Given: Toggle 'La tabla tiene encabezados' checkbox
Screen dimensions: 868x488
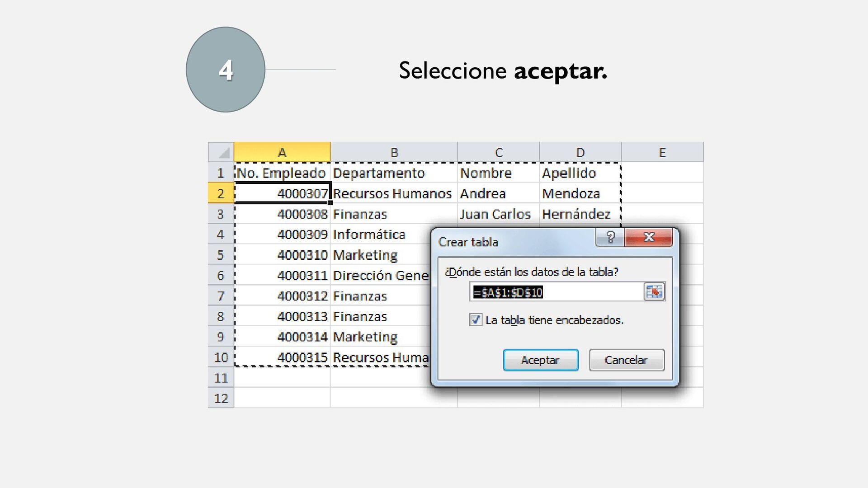Looking at the screenshot, I should pyautogui.click(x=476, y=320).
